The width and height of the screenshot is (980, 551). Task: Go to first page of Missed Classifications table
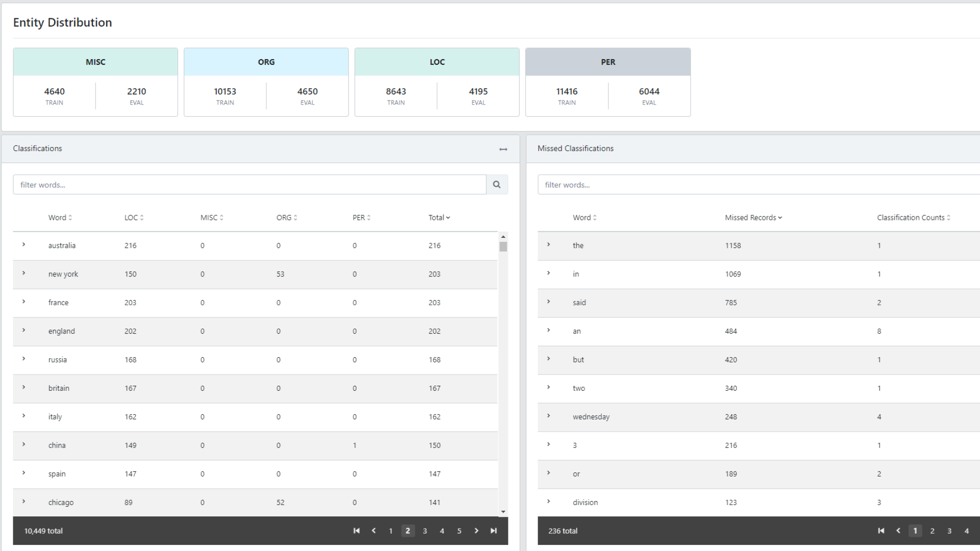coord(881,531)
